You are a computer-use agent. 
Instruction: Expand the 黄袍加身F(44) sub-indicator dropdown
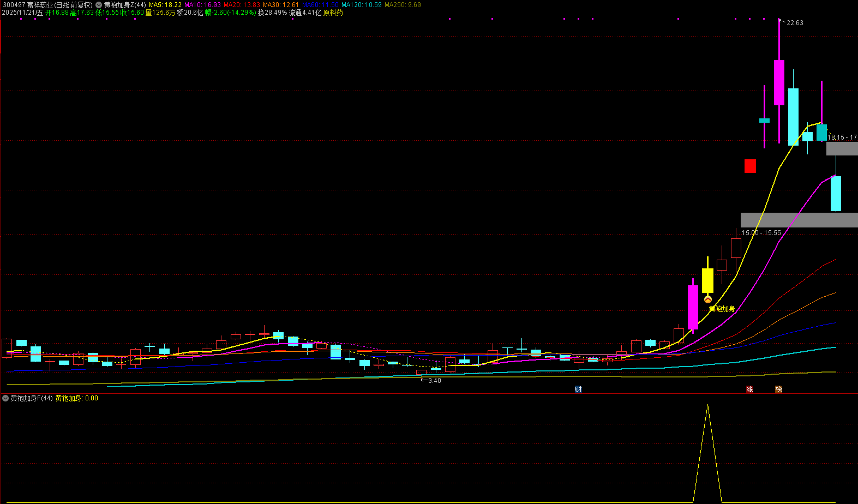click(x=5, y=398)
